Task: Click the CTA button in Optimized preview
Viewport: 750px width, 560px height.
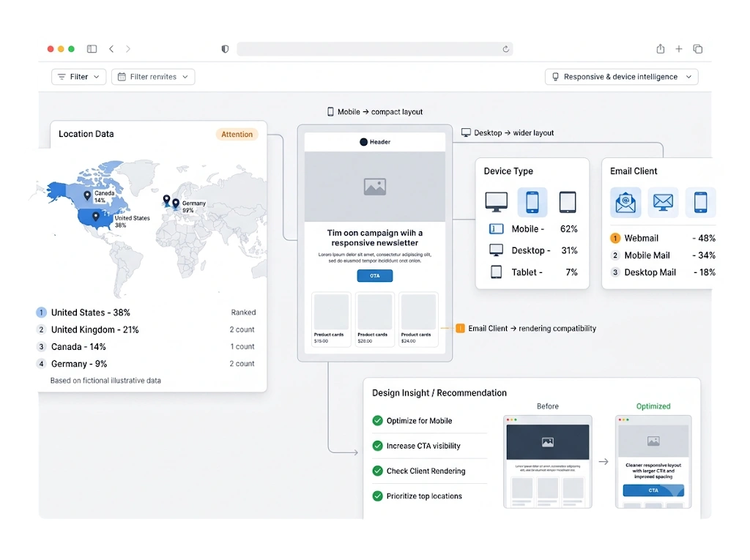Action: [653, 490]
